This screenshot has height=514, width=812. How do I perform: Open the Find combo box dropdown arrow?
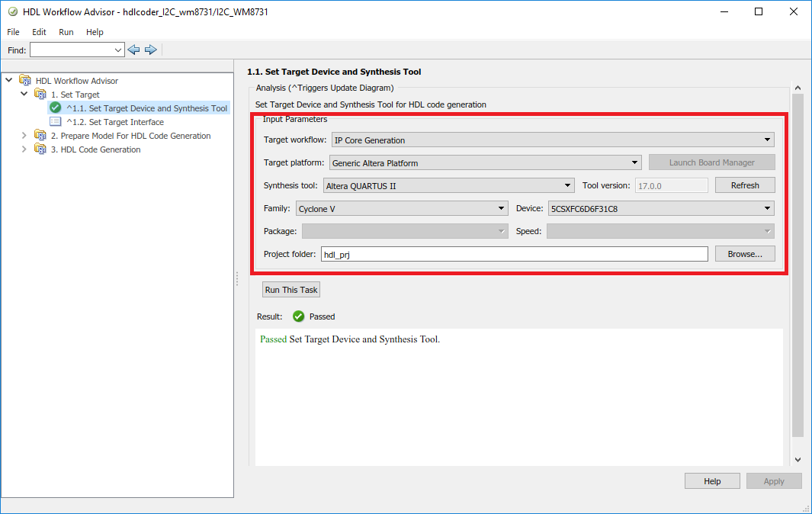coord(118,50)
